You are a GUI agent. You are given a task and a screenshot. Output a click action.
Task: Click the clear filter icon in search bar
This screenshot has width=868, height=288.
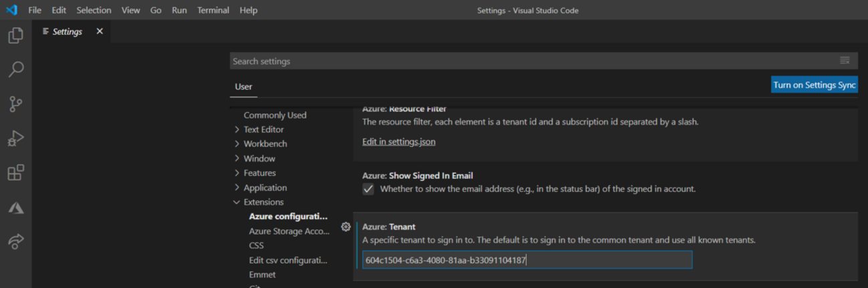(845, 61)
